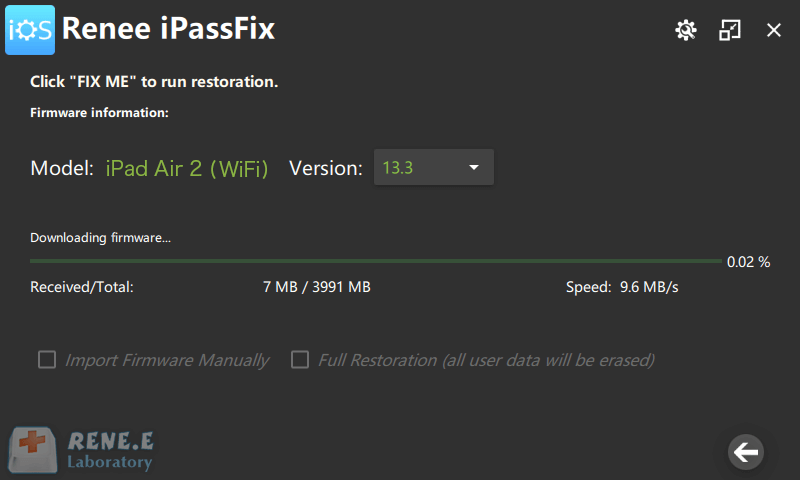The width and height of the screenshot is (800, 480).
Task: Click the 'Full Restoration' label text
Action: click(485, 360)
